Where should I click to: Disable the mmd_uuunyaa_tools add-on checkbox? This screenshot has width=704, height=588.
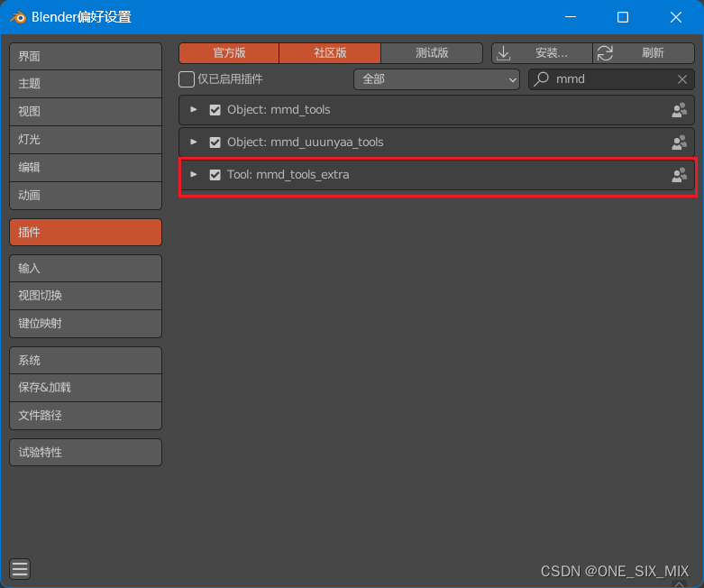tap(215, 142)
